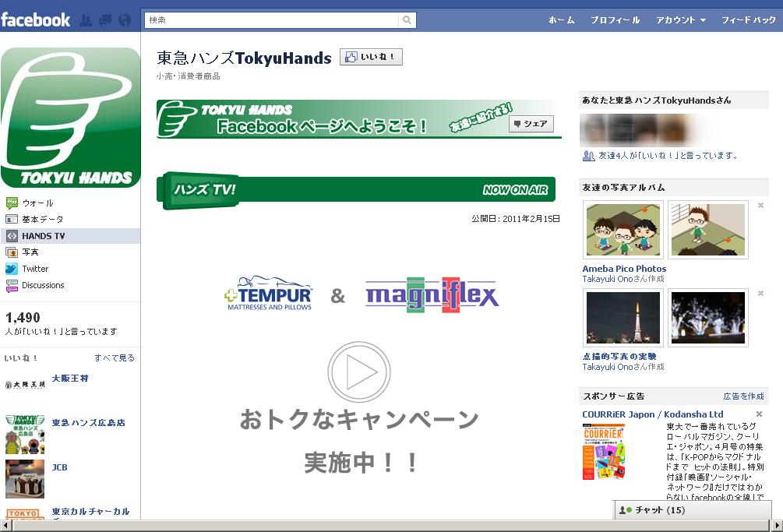This screenshot has width=783, height=532.
Task: Open COURRiER Japon / Kodansha Ltd ad
Action: coord(653,414)
